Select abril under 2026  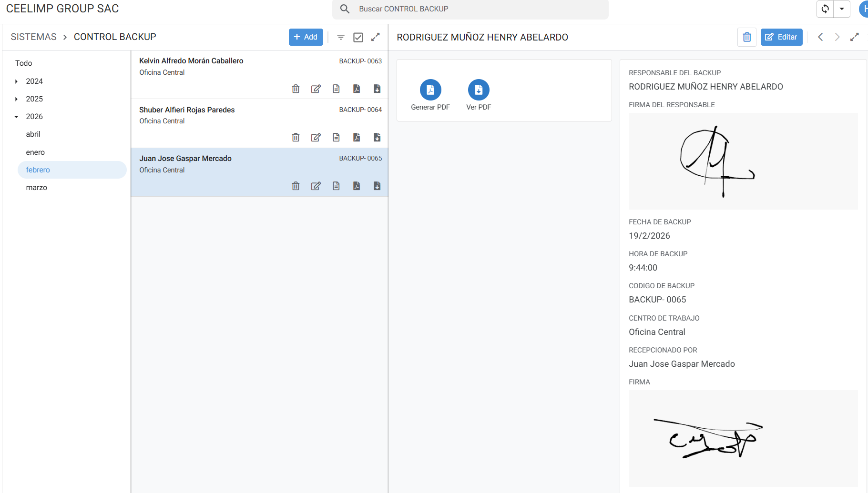(33, 134)
